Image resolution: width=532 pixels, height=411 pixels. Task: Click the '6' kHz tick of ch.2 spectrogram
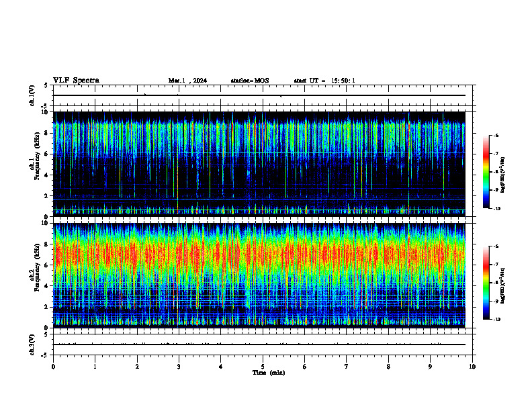click(46, 265)
